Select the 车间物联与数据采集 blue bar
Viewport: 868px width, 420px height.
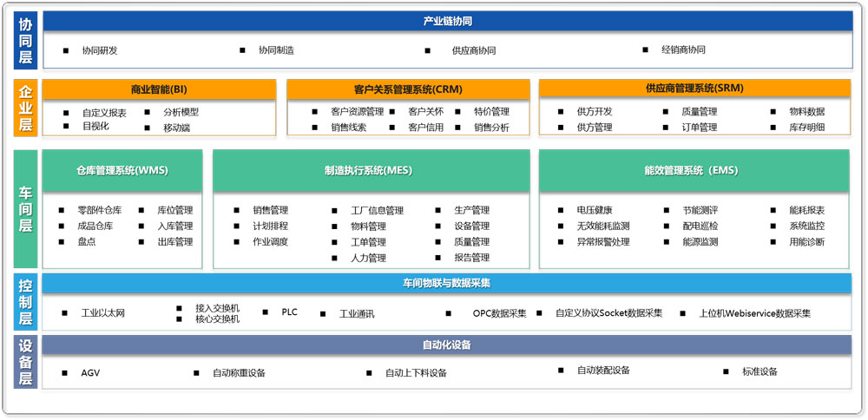point(447,283)
